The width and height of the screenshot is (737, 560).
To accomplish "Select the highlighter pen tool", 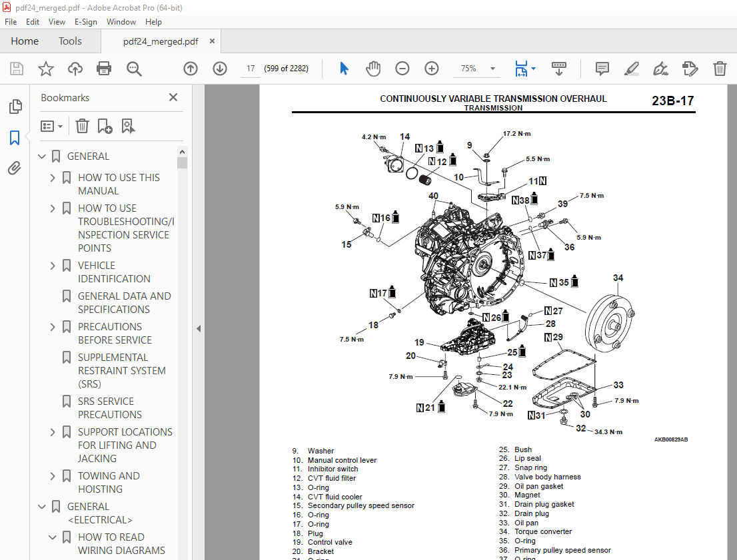I will point(631,69).
